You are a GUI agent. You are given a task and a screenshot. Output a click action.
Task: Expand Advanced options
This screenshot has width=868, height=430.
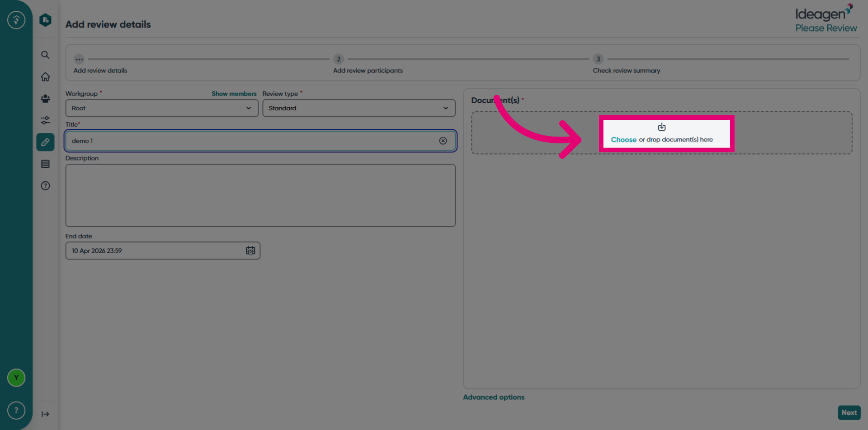tap(494, 397)
